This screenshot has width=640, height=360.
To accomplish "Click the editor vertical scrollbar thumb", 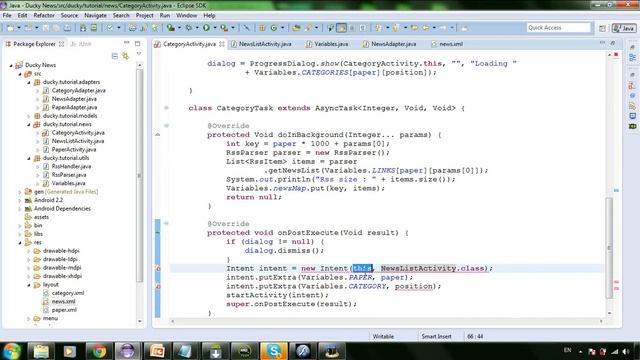I will coord(609,248).
